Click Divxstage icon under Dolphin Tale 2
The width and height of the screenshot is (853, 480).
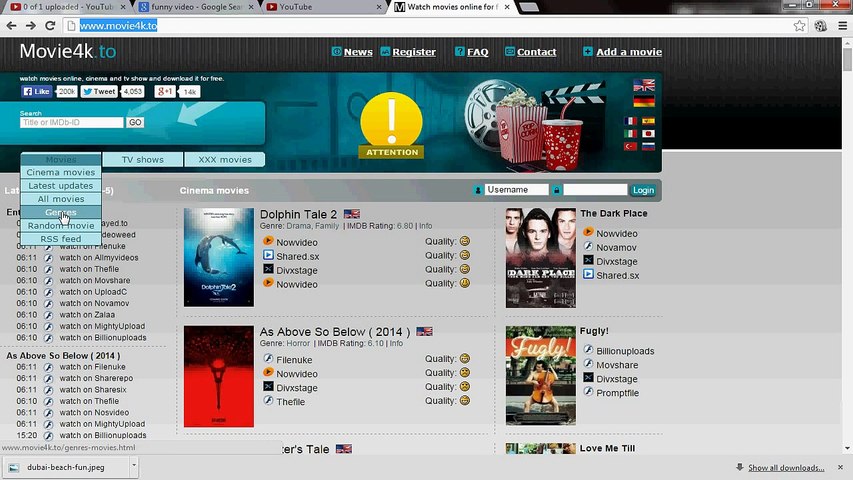coord(268,269)
